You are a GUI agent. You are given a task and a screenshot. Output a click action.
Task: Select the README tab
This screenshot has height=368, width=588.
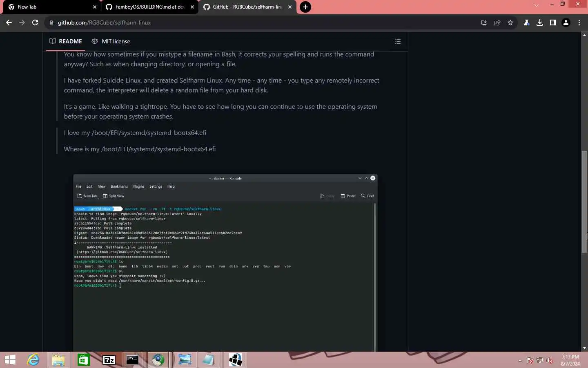[66, 41]
